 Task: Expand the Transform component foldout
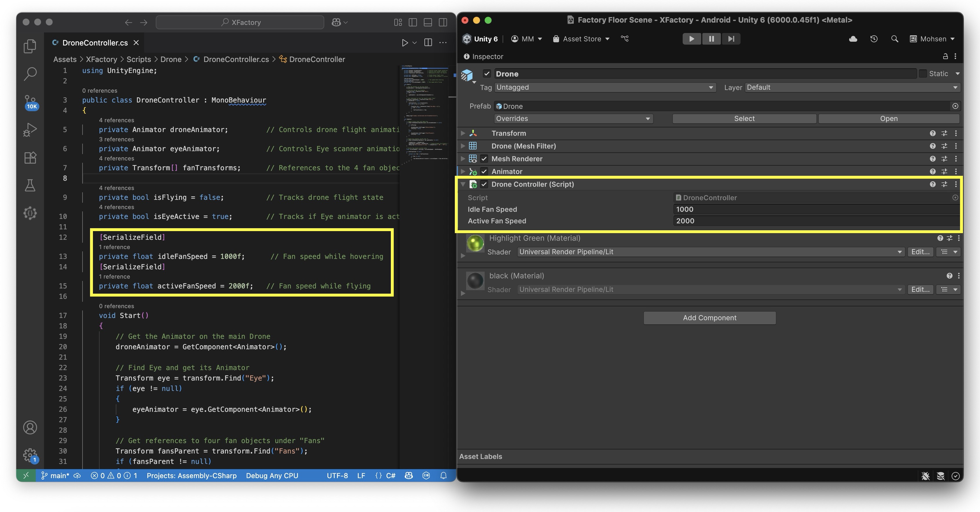463,133
